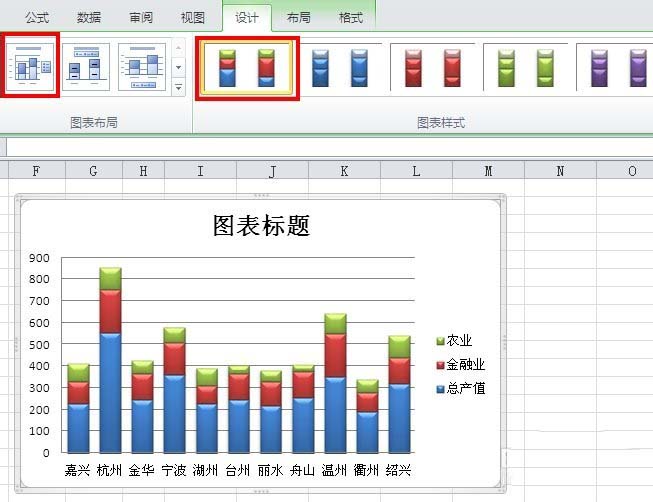The image size is (653, 502).
Task: Switch to the 视图 tab
Action: pos(192,17)
